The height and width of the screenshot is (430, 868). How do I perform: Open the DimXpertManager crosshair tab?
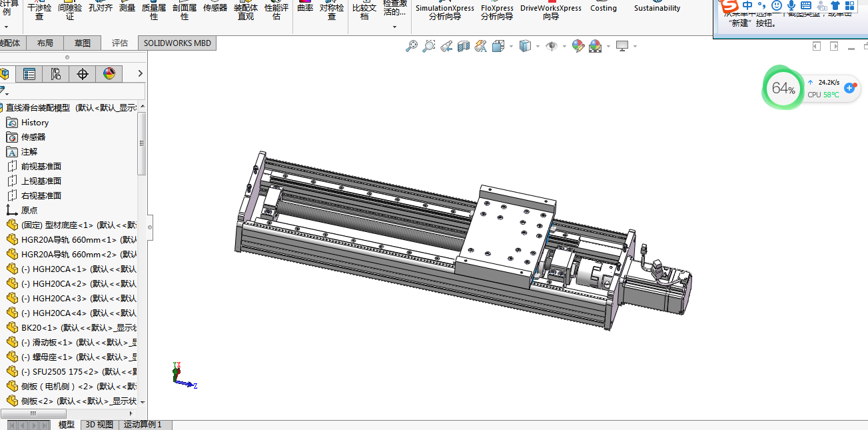point(83,74)
